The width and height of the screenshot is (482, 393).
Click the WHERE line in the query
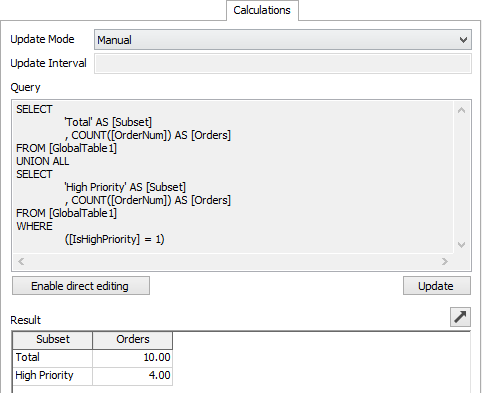[35, 226]
